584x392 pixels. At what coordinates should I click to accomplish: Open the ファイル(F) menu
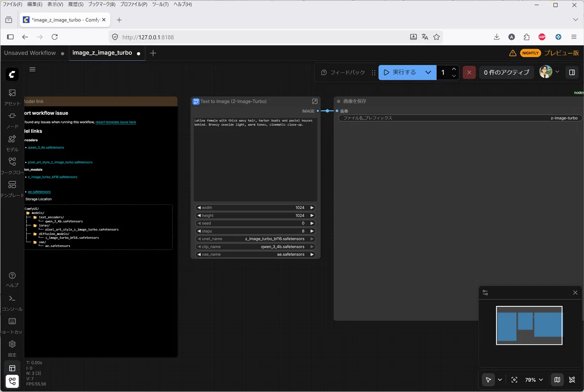(13, 4)
